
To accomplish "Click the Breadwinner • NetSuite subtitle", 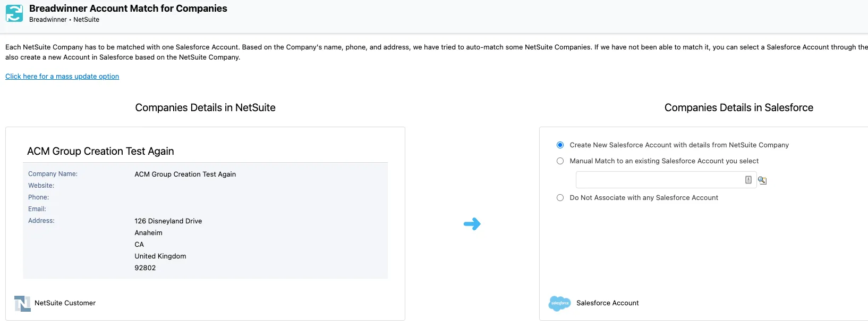I will pos(64,20).
